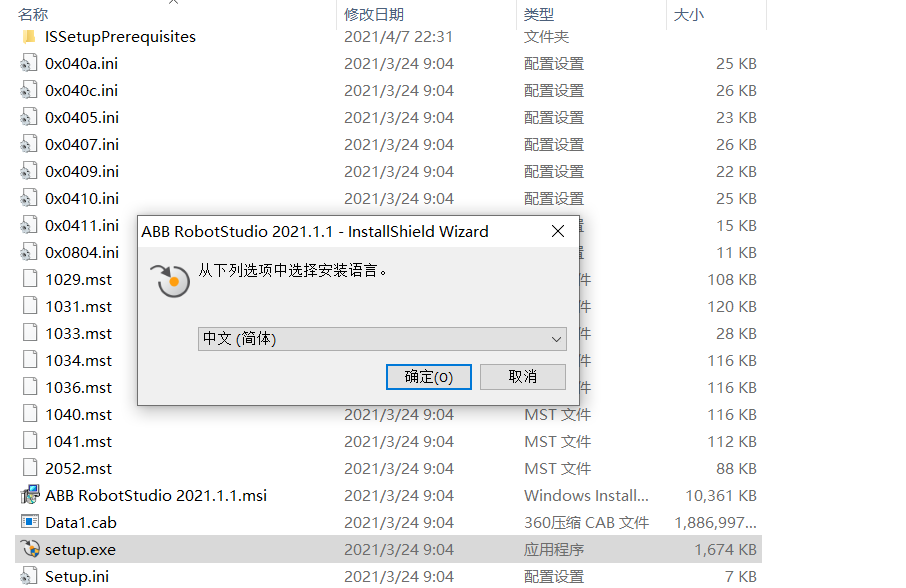This screenshot has height=588, width=906.
Task: Click the 2052.mst file icon
Action: (30, 468)
